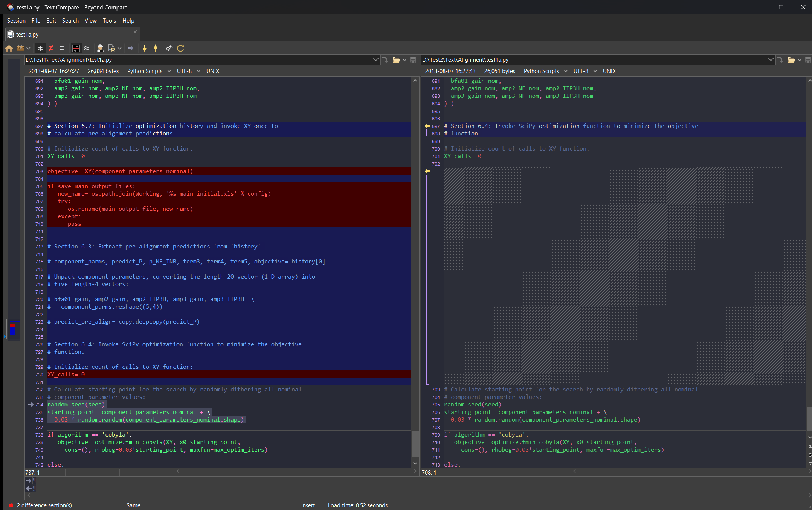This screenshot has height=510, width=812.
Task: Click the right pane horizontal scrollbar left arrow
Action: (575, 471)
